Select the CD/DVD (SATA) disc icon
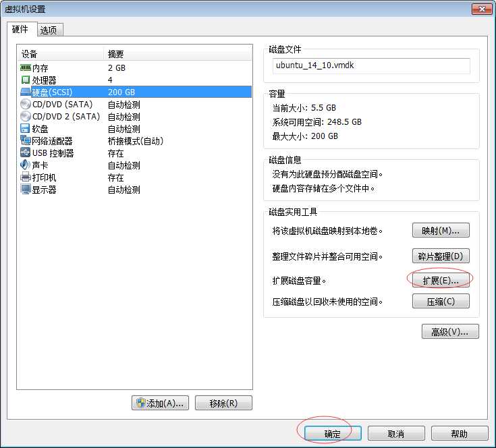 point(26,105)
